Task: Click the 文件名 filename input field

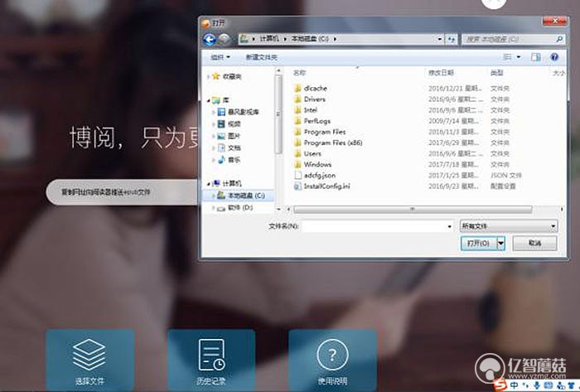Action: (x=377, y=225)
